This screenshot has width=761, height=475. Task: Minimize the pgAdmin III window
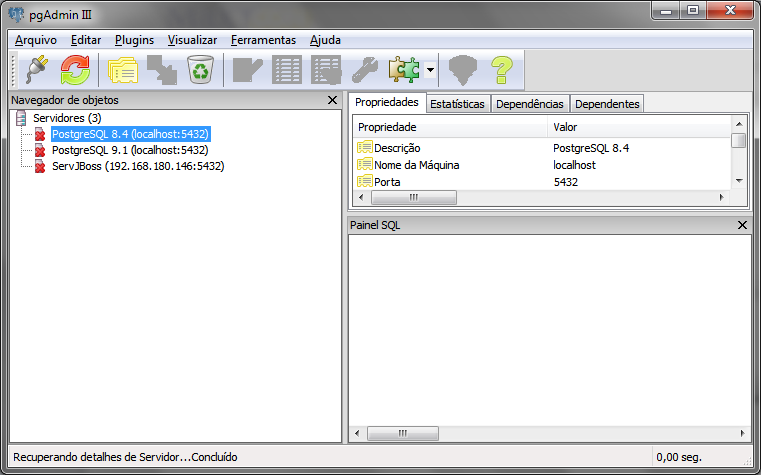coord(666,11)
